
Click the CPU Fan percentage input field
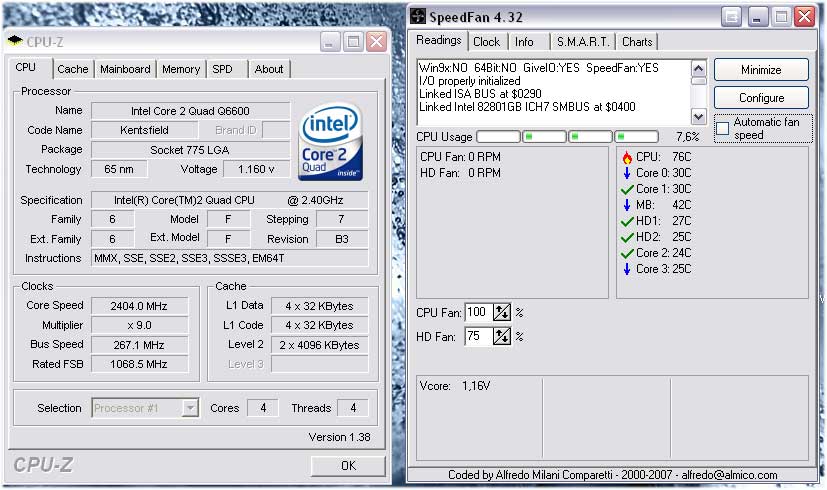click(478, 312)
